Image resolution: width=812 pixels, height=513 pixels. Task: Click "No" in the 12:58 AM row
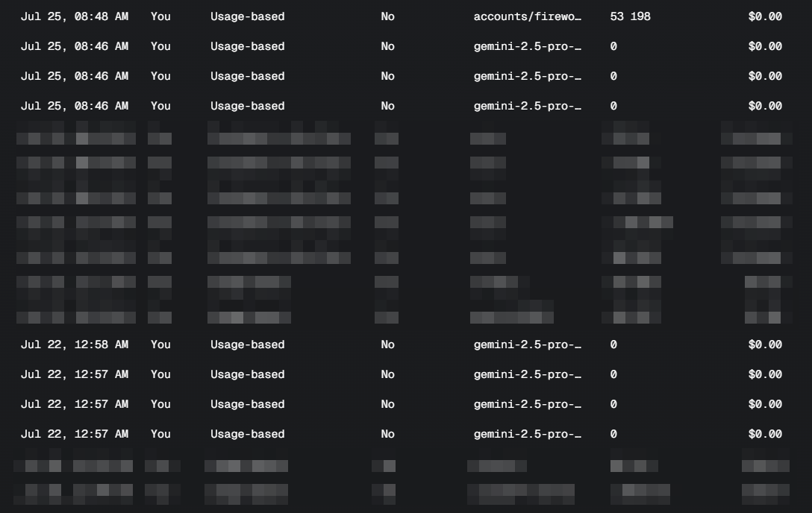pyautogui.click(x=387, y=344)
